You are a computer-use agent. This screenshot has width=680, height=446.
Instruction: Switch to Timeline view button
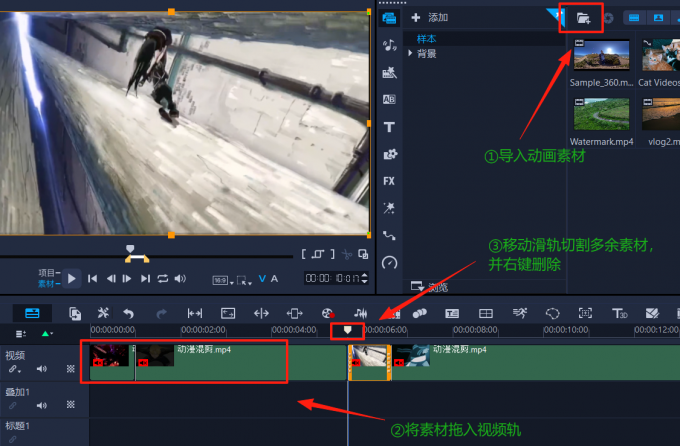click(x=32, y=313)
